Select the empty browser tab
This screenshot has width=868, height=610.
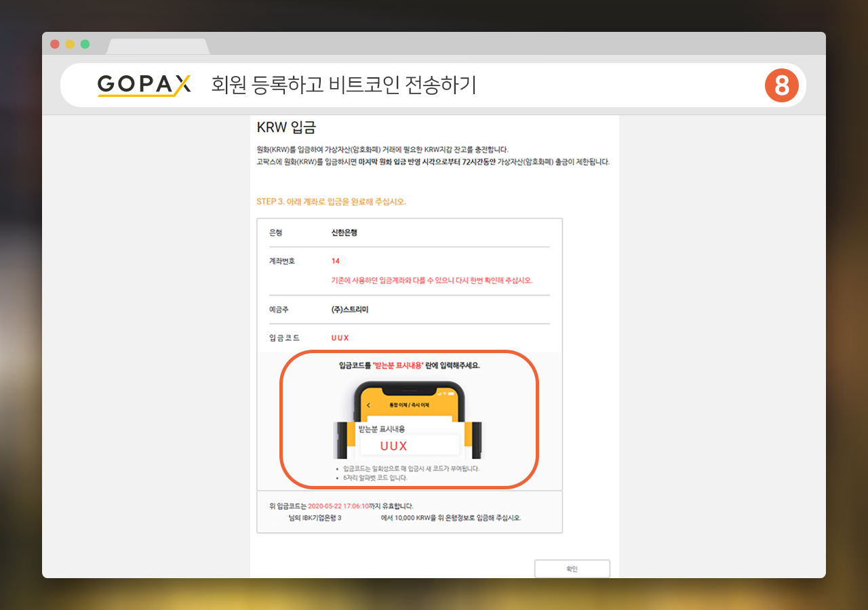(x=158, y=46)
